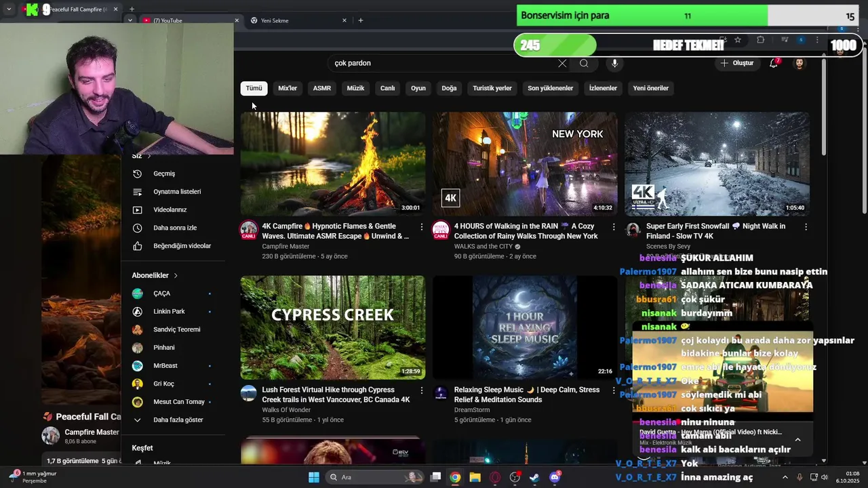Click the Windows taskbar Ara search box
This screenshot has width=868, height=488.
click(374, 477)
